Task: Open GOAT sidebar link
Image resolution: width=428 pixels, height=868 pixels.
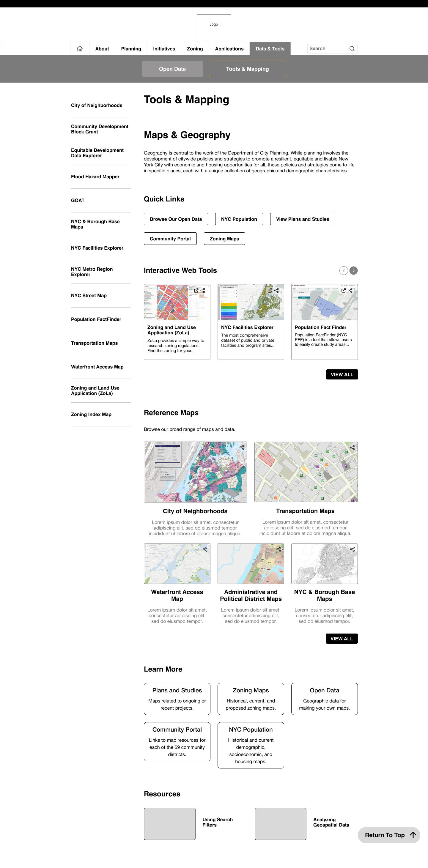Action: click(x=78, y=201)
